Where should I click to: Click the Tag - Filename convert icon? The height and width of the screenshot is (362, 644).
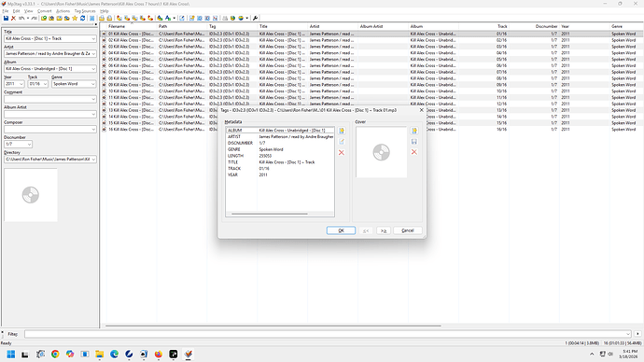click(x=119, y=18)
